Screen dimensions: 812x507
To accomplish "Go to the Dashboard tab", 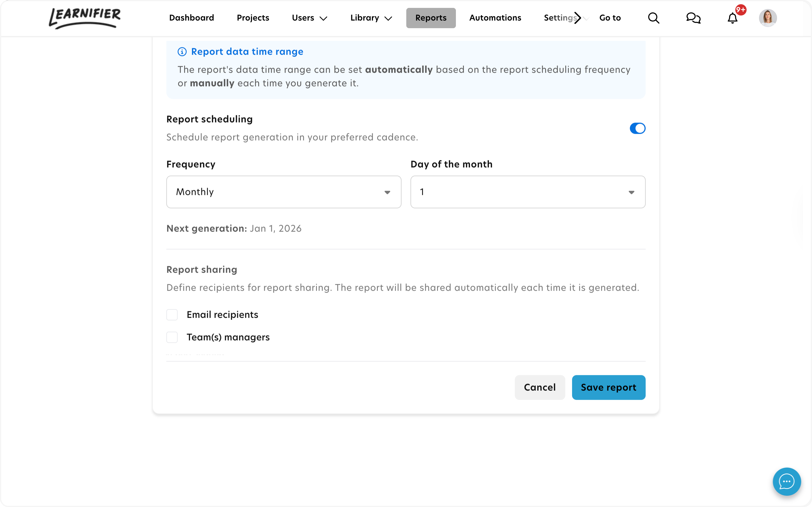I will coord(192,18).
